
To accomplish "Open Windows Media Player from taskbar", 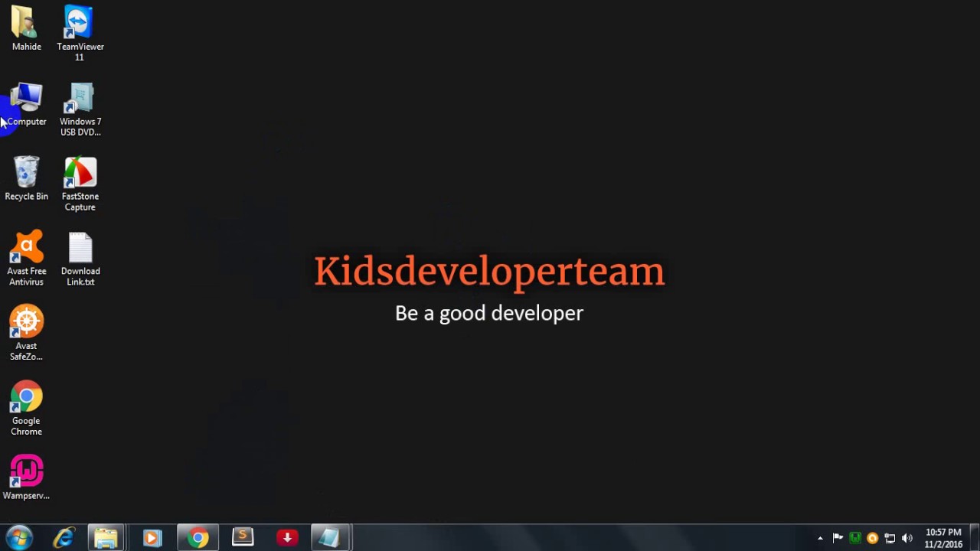I will [152, 538].
